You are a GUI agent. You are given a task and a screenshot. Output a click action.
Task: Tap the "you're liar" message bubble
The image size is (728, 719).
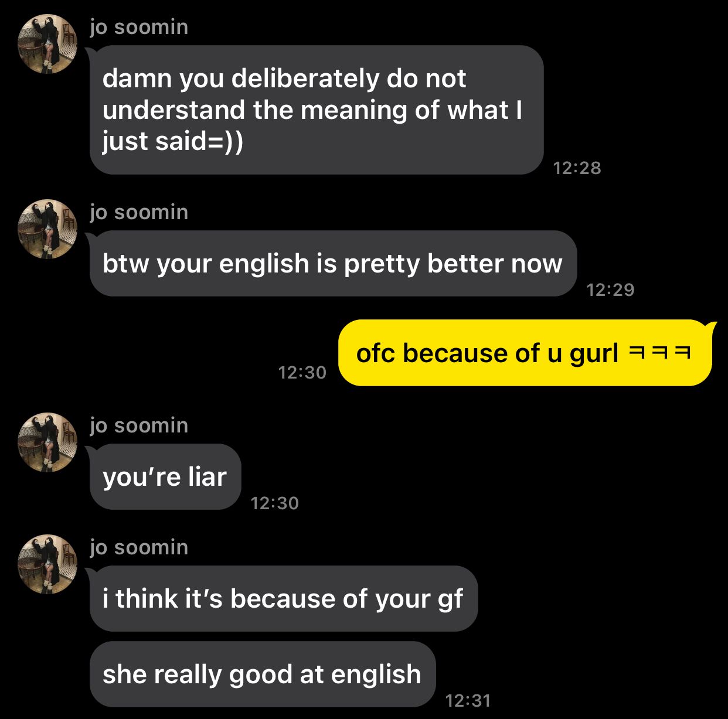tap(165, 477)
